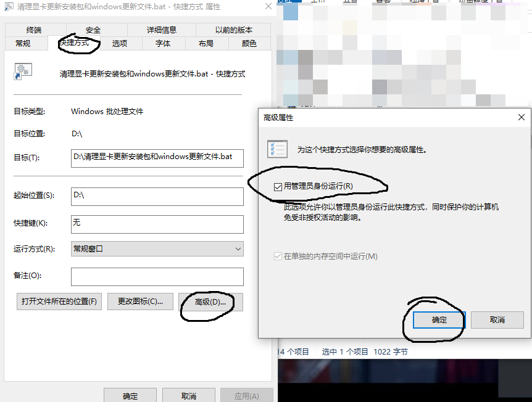
Task: Open the 运行方式(R) dropdown
Action: 157,249
